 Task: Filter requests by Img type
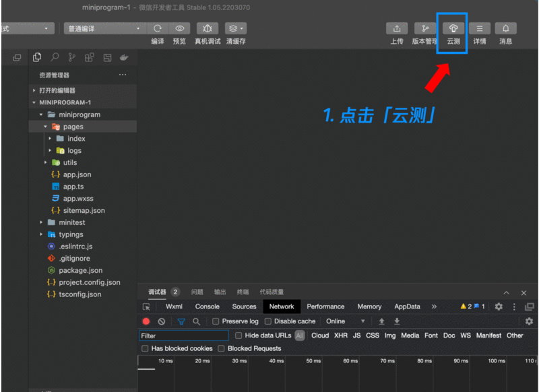coord(390,335)
